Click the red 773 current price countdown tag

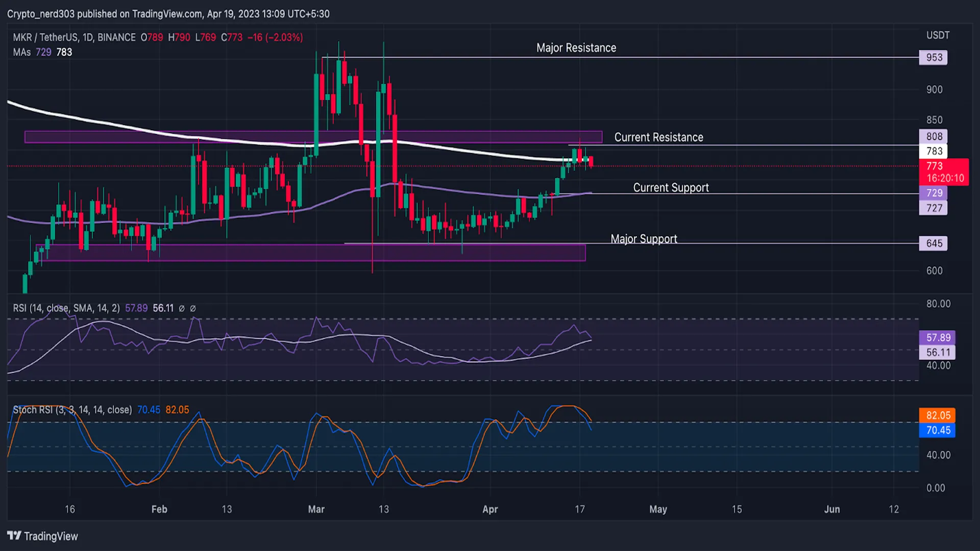944,172
